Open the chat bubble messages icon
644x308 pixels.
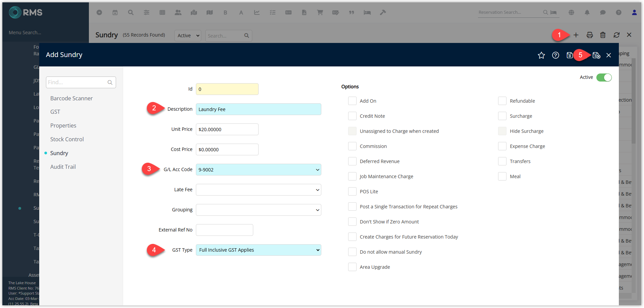click(603, 12)
